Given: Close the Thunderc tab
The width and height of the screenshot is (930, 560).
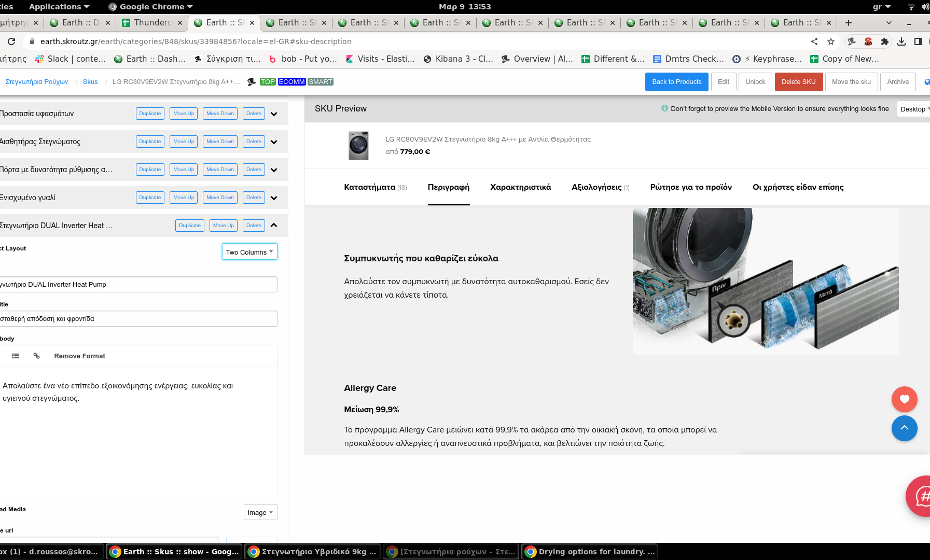Looking at the screenshot, I should click(x=180, y=23).
